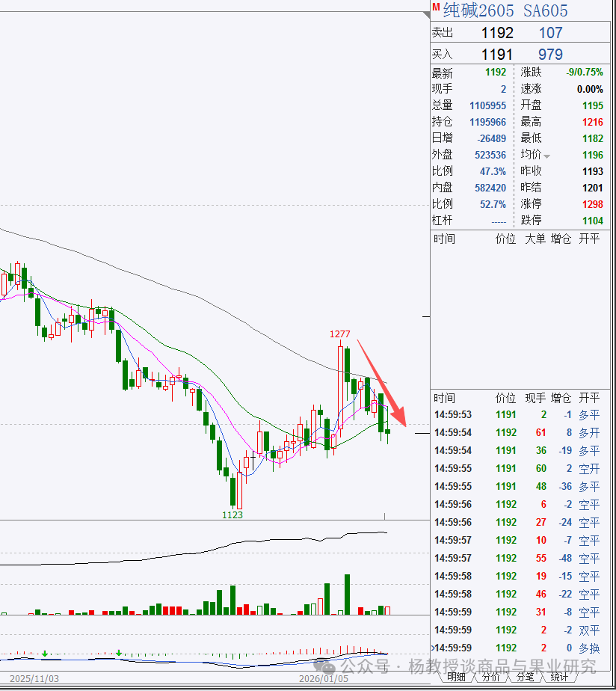This screenshot has width=616, height=691.
Task: Click the 最低 value 1182
Action: point(593,139)
